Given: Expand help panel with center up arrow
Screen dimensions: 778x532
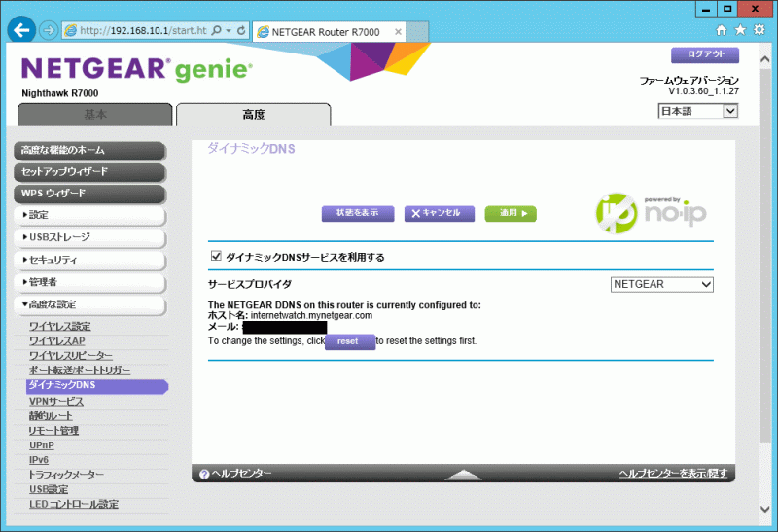Looking at the screenshot, I should click(x=463, y=475).
